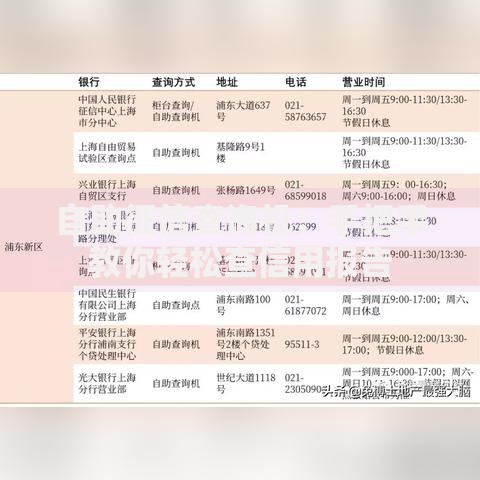The height and width of the screenshot is (480, 480).
Task: Click 自助查询机 in 上海自由贸易试验区 row
Action: [176, 153]
